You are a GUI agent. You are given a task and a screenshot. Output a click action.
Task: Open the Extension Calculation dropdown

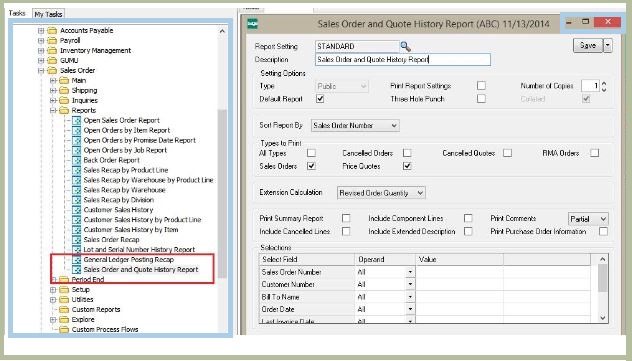tap(381, 193)
